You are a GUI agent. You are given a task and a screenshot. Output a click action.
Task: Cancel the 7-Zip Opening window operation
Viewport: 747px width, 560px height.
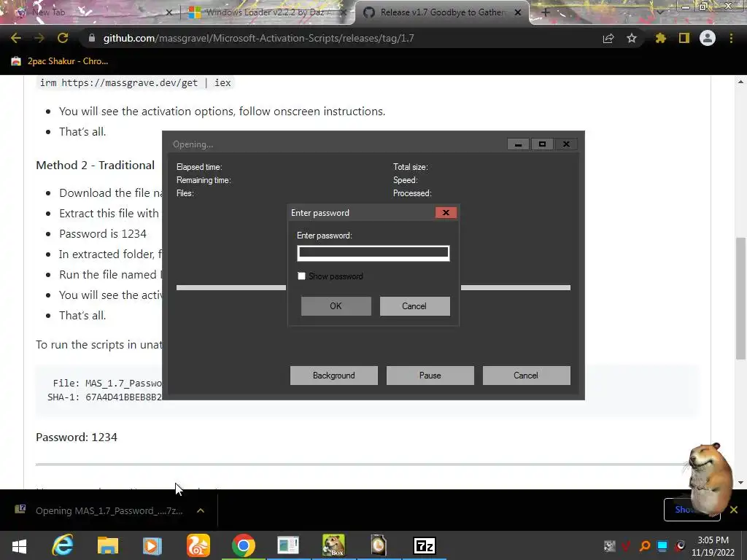coord(526,376)
